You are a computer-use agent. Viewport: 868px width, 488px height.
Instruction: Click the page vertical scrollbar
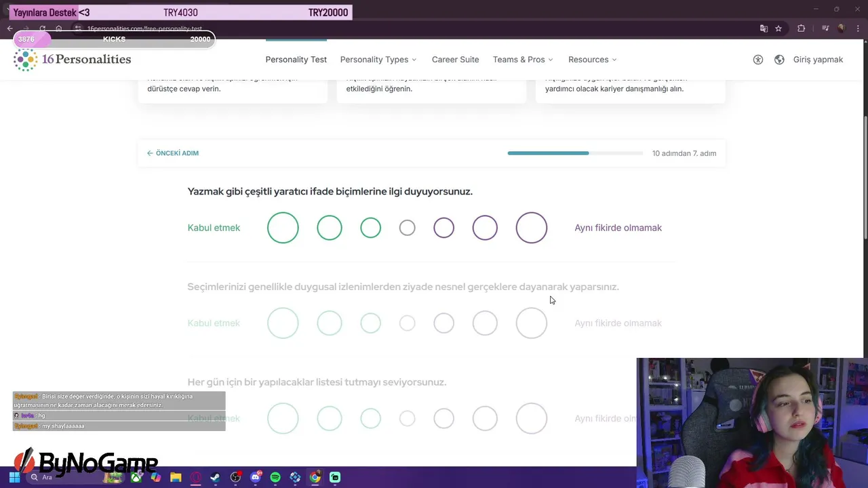tap(865, 176)
